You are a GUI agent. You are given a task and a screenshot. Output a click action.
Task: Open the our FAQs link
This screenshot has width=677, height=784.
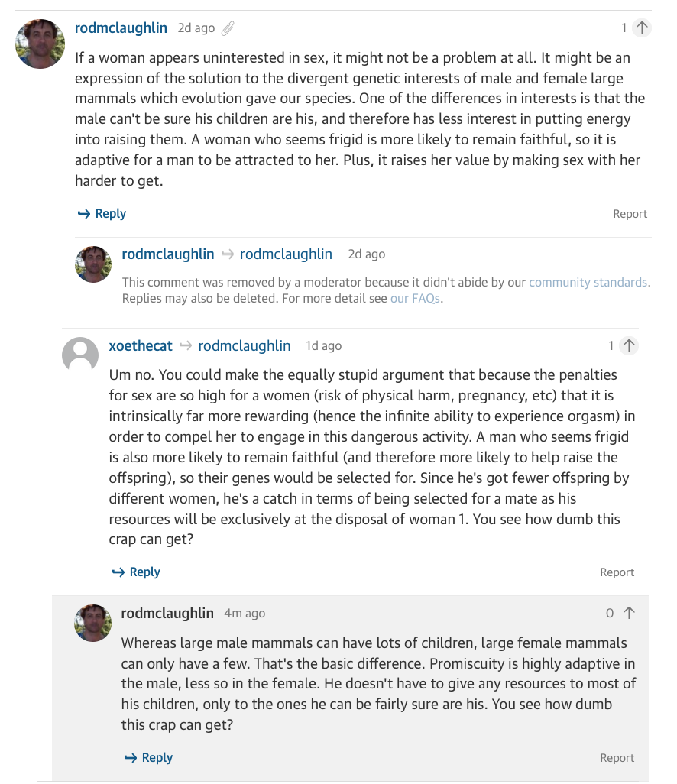pos(415,299)
